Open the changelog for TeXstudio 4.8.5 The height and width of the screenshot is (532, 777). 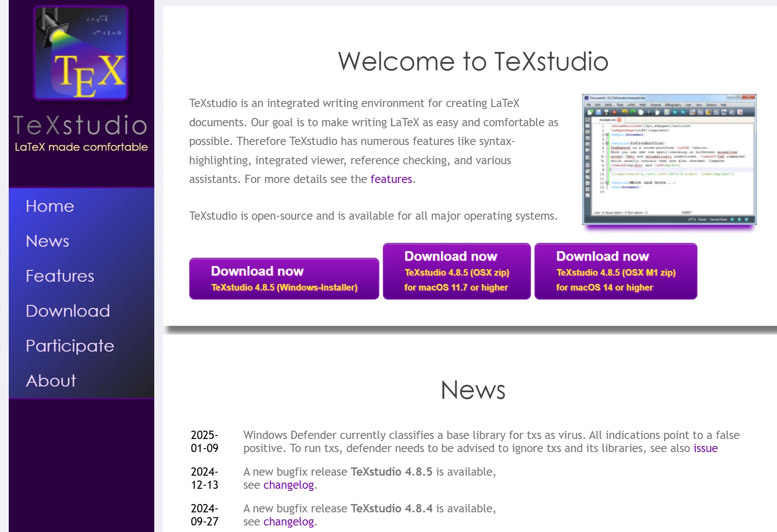288,485
